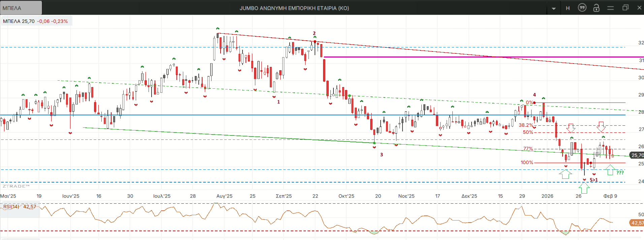The width and height of the screenshot is (644, 240).
Task: Select the left red down arrow annotation
Action: point(571,128)
